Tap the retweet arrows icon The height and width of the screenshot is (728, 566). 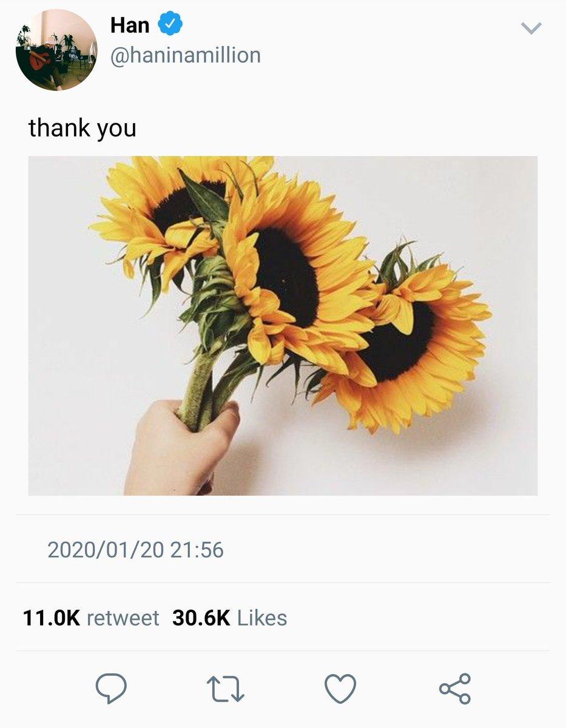tap(226, 689)
